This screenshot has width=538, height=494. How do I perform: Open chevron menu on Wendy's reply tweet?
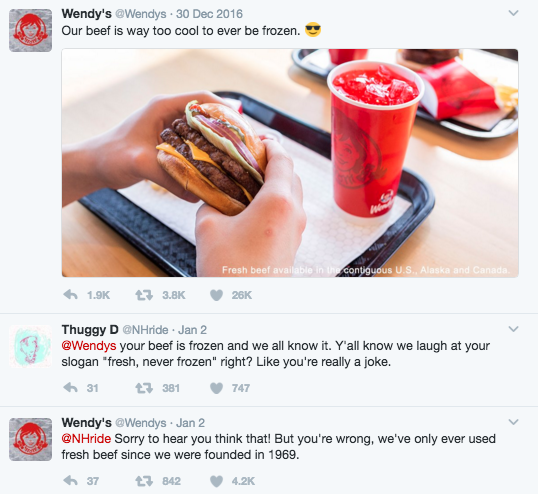point(513,422)
